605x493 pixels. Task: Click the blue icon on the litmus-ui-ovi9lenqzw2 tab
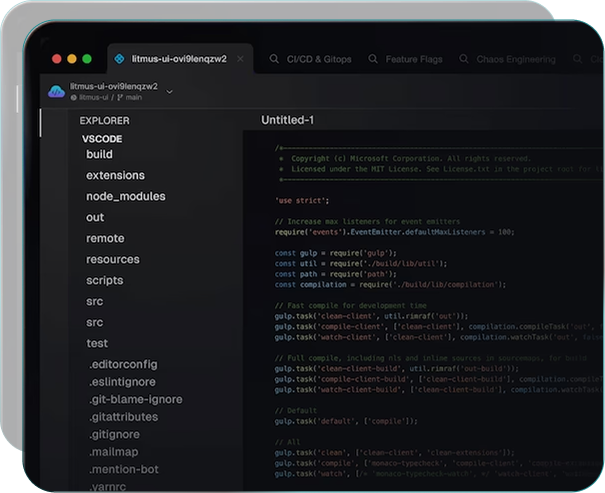point(119,59)
